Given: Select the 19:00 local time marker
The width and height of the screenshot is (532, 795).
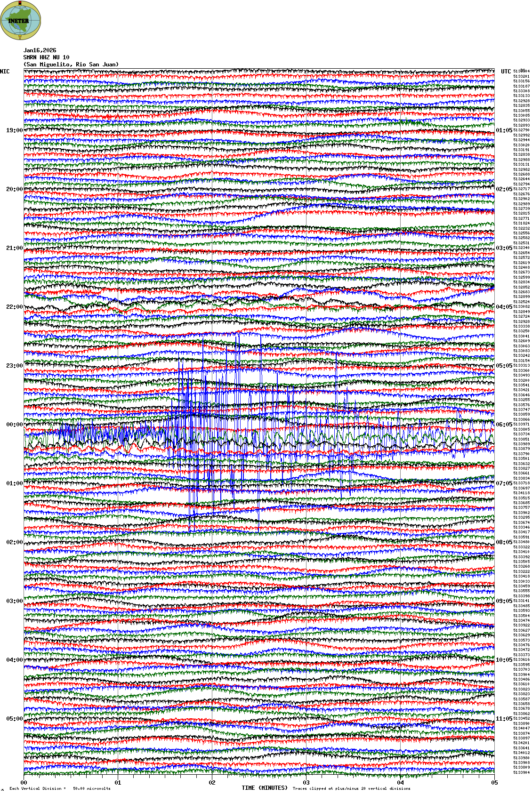Looking at the screenshot, I should [14, 130].
